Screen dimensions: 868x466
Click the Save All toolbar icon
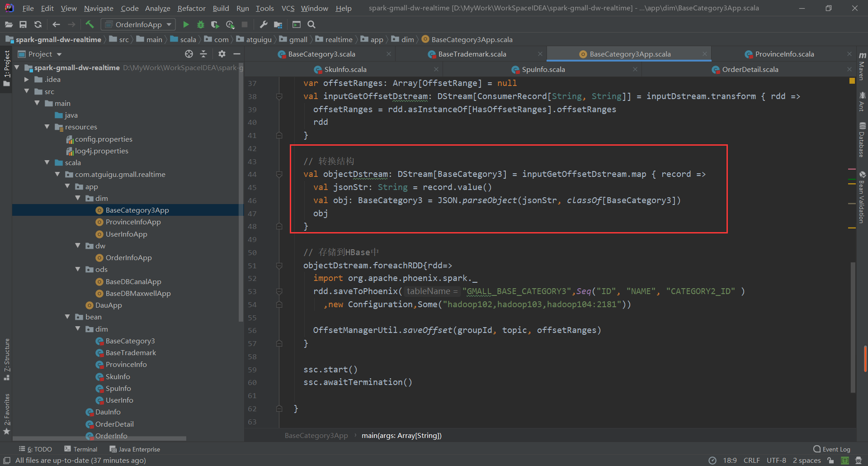[23, 24]
